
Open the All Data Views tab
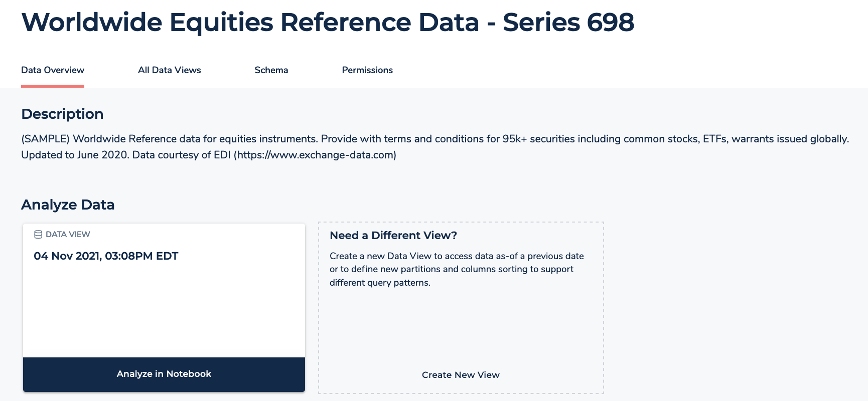click(170, 70)
